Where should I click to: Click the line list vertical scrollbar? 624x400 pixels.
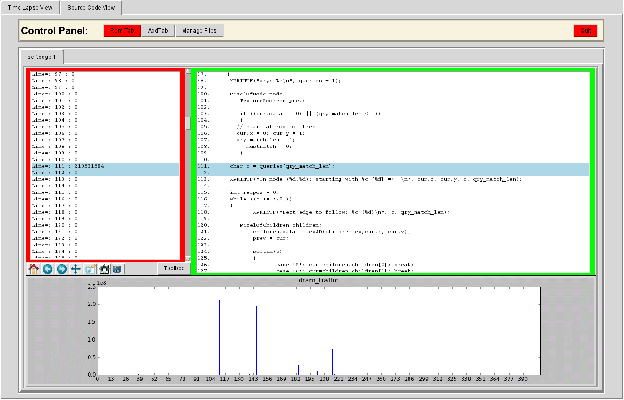188,125
